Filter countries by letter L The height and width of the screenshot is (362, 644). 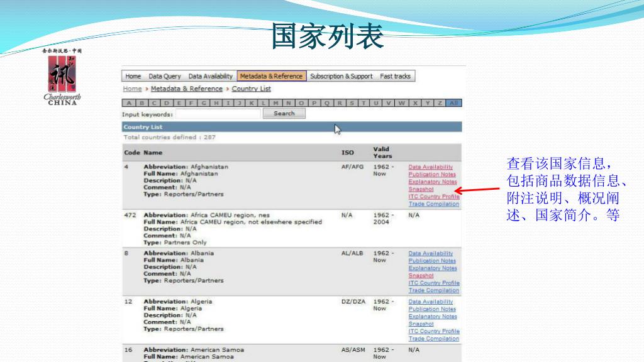264,103
